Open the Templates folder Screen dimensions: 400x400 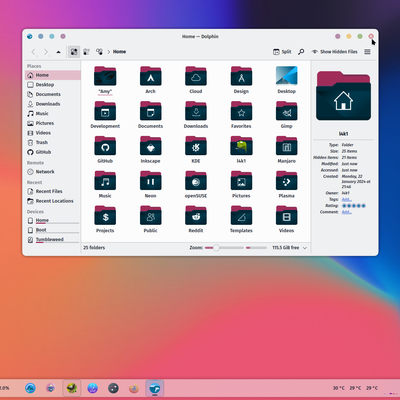pos(241,219)
